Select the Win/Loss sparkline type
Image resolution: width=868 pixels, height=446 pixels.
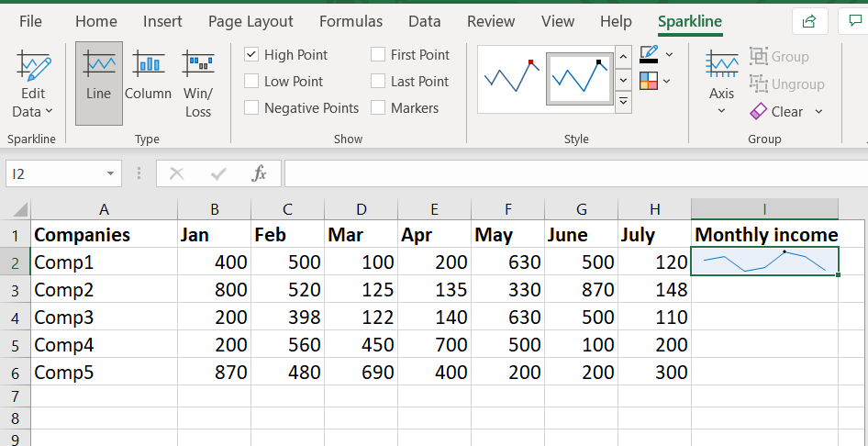click(x=198, y=83)
